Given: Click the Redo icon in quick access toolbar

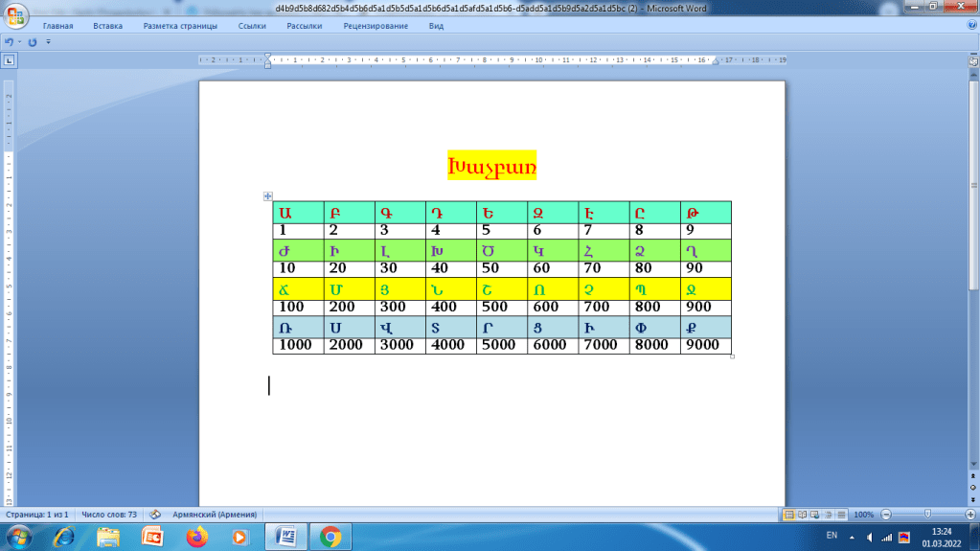Looking at the screenshot, I should (33, 43).
